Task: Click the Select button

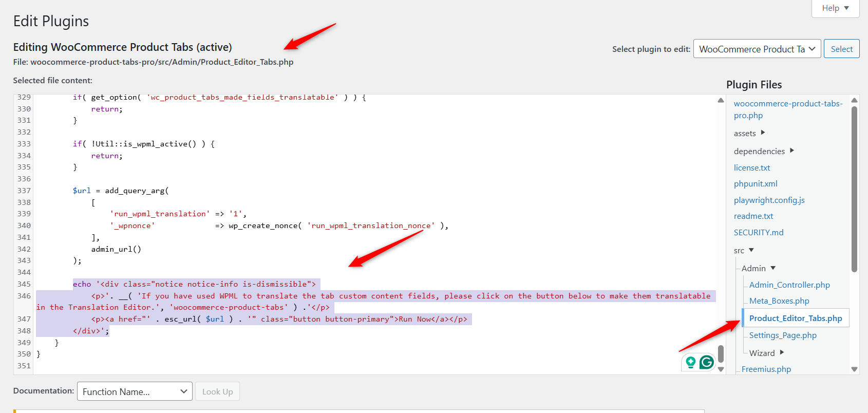Action: coord(841,49)
